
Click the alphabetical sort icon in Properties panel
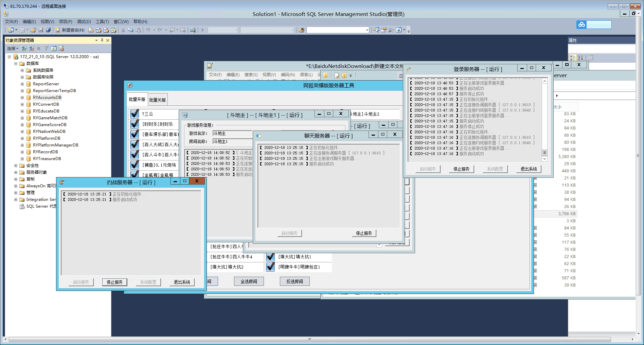580,58
